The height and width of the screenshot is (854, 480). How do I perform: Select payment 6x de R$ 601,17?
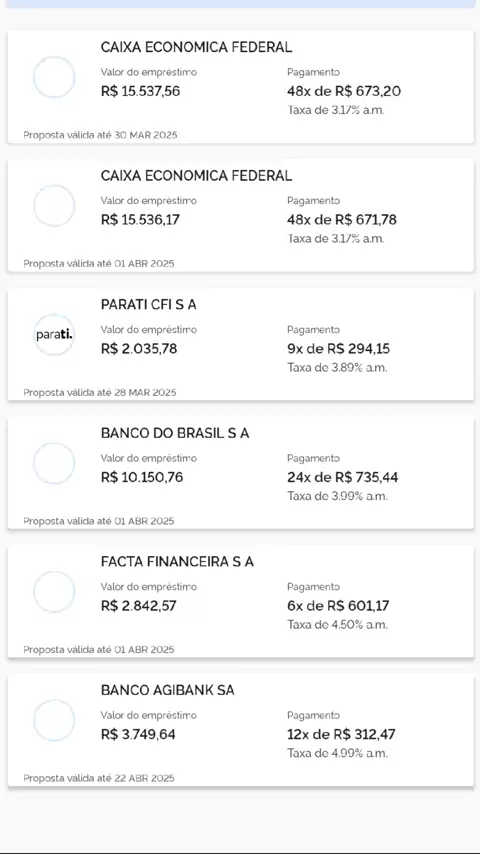[x=338, y=606]
